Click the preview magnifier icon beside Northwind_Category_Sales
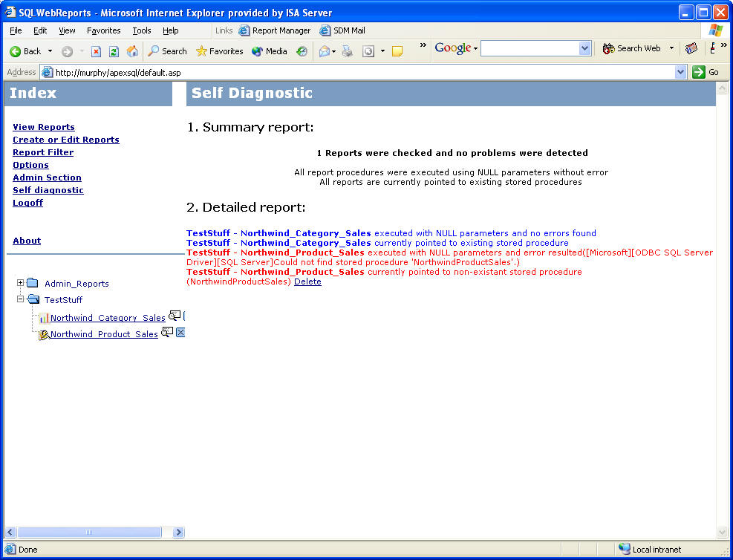 tap(175, 316)
